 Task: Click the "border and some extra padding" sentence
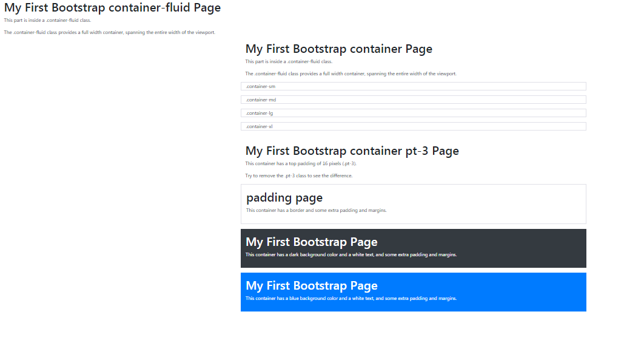coord(317,210)
